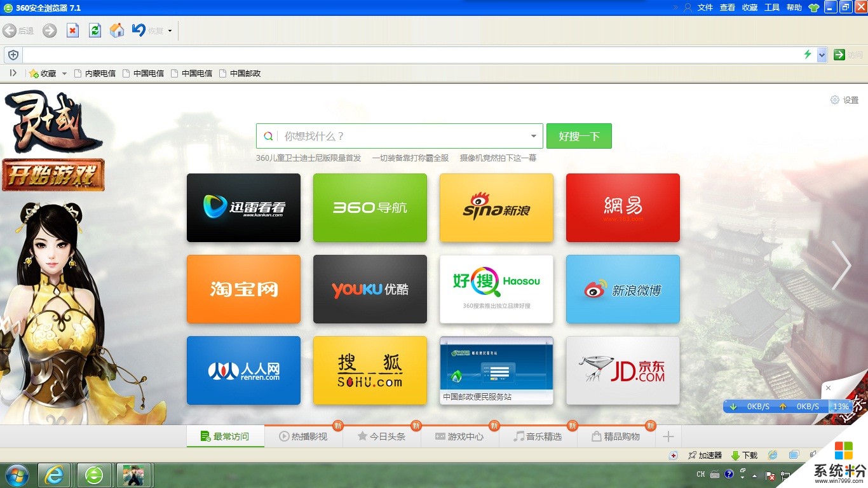Viewport: 868px width, 488px height.
Task: Open the 一切装备靠打称霸全服 link
Action: click(410, 158)
